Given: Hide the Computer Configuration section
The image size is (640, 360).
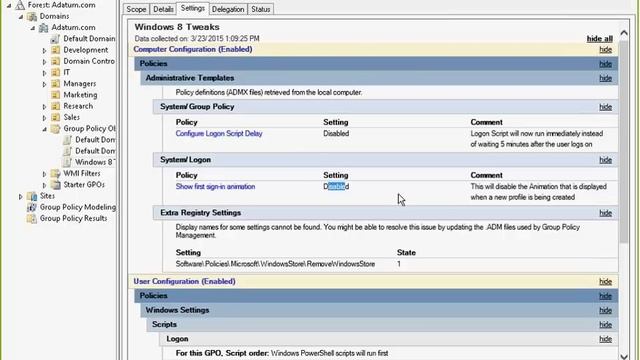Looking at the screenshot, I should [605, 49].
